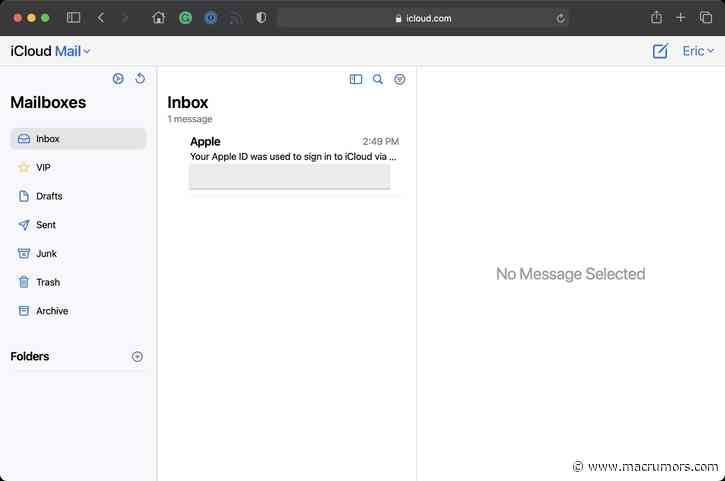This screenshot has width=725, height=481.
Task: Go back with Safari back arrow
Action: coord(101,18)
